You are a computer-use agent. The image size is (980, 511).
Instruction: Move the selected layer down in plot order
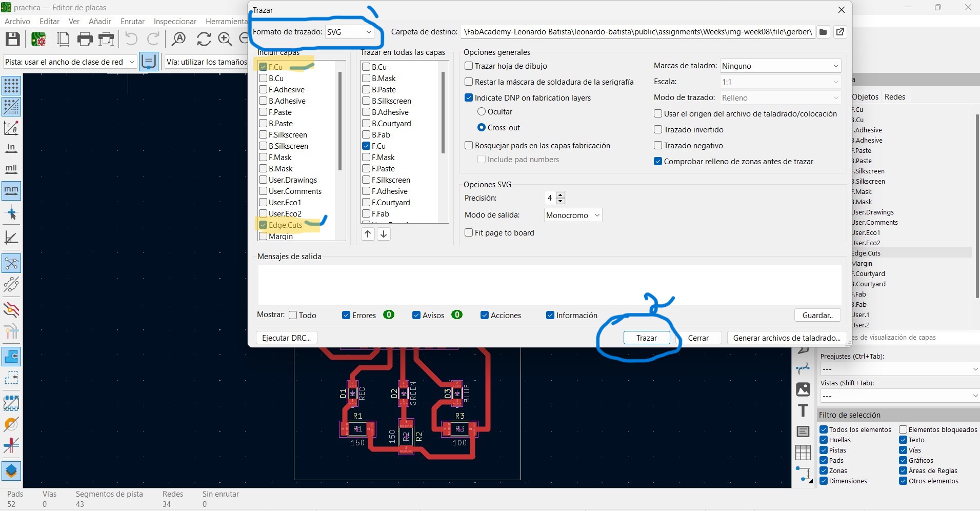384,234
